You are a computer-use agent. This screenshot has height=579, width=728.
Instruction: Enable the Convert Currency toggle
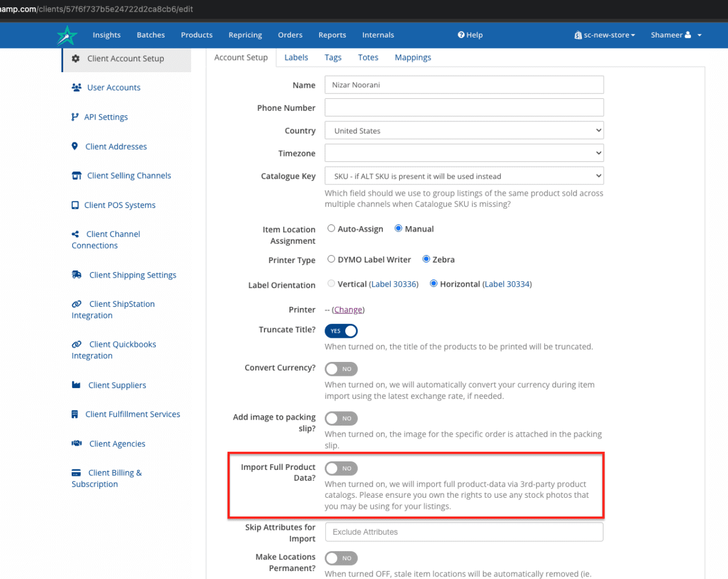pyautogui.click(x=341, y=369)
